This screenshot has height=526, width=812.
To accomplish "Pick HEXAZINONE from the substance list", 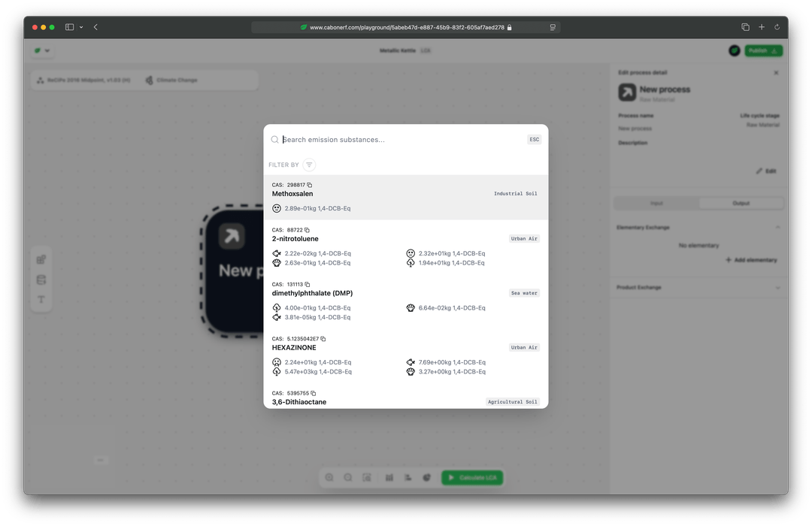I will pos(294,347).
